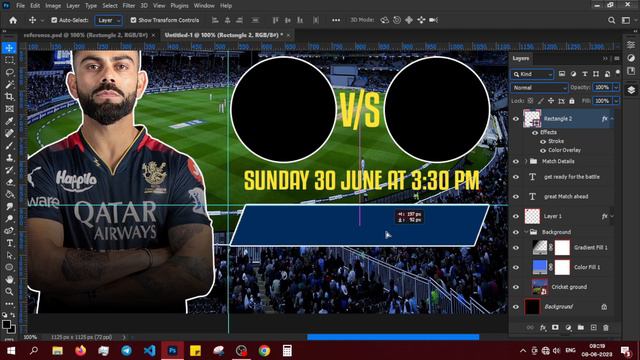Select the Clone Stamp tool

pyautogui.click(x=9, y=158)
